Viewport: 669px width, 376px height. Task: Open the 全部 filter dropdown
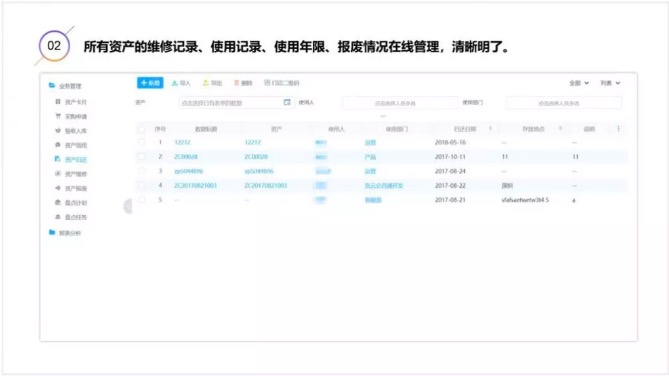click(579, 83)
